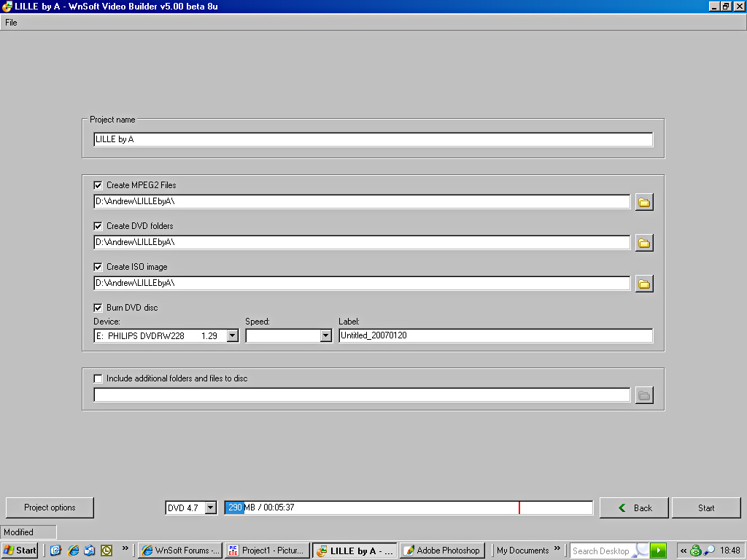The image size is (747, 560).
Task: Toggle Create ISO image checkbox
Action: click(x=98, y=267)
